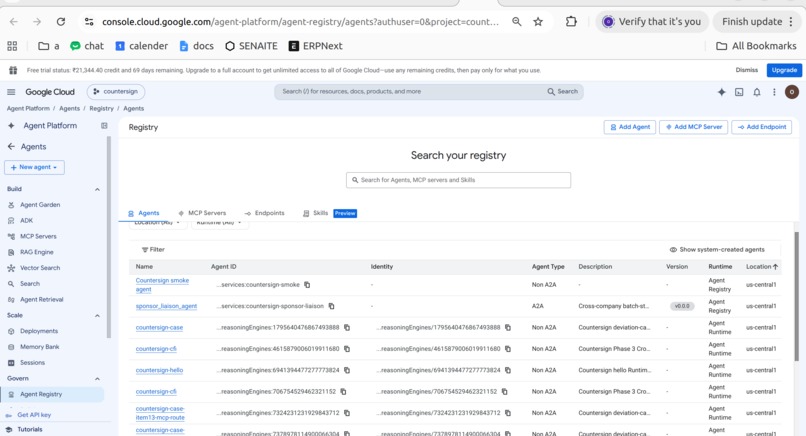Open the ERPNext bookmark
Image resolution: width=806 pixels, height=436 pixels.
pos(316,46)
